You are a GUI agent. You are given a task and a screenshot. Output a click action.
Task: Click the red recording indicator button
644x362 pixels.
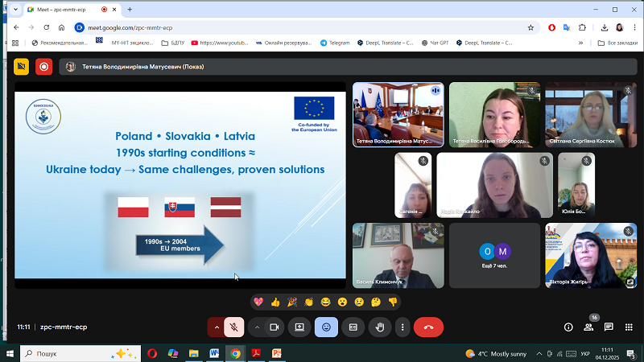43,67
